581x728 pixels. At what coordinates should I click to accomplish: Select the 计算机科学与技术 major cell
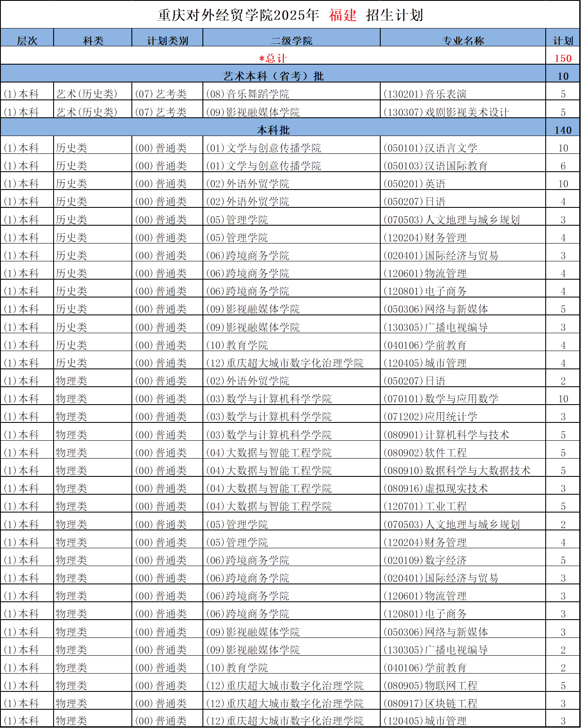[446, 435]
